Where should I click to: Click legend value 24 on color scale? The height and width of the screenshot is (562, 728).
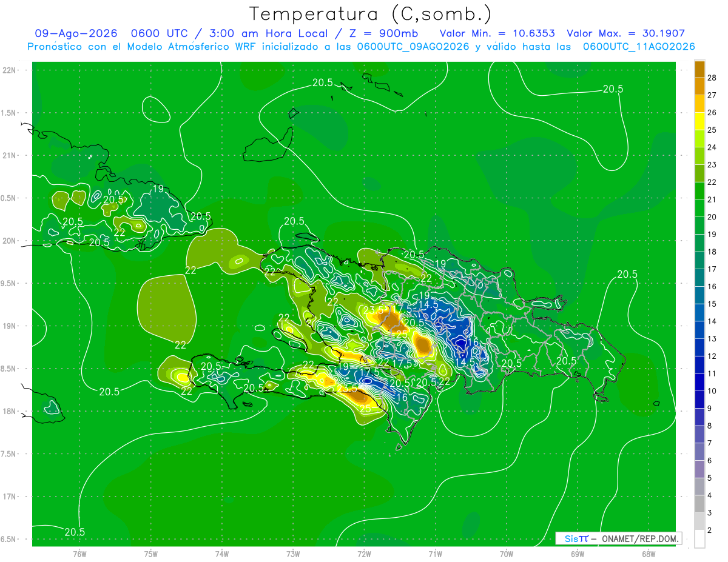click(x=712, y=147)
